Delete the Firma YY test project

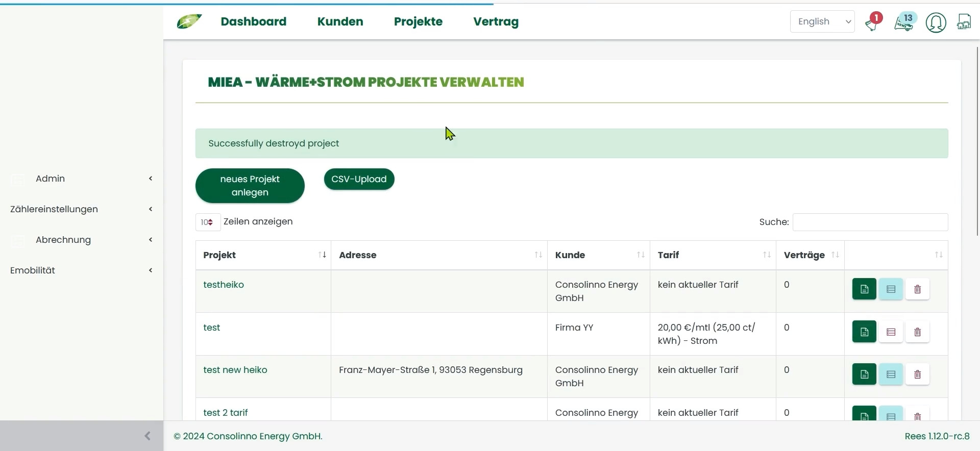pyautogui.click(x=917, y=332)
